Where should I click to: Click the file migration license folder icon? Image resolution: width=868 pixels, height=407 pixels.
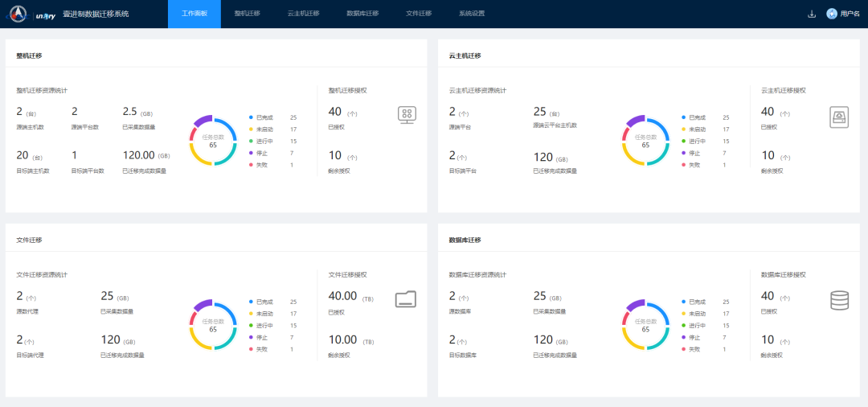coord(406,299)
